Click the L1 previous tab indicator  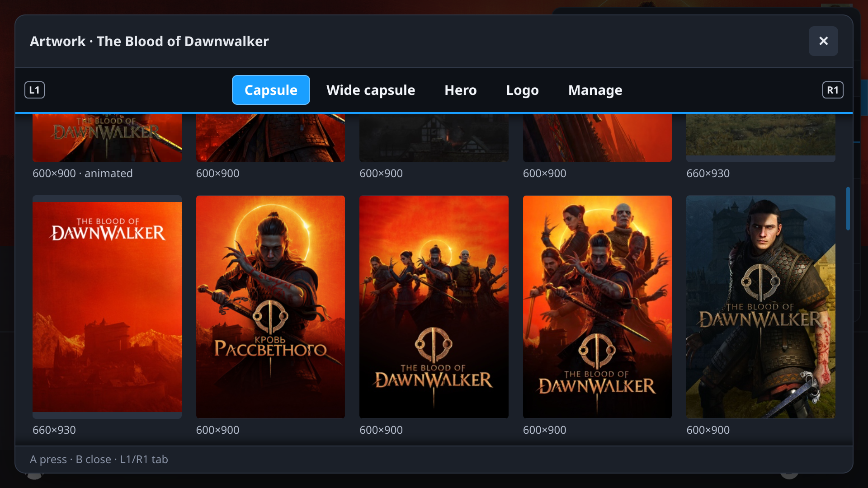click(34, 90)
